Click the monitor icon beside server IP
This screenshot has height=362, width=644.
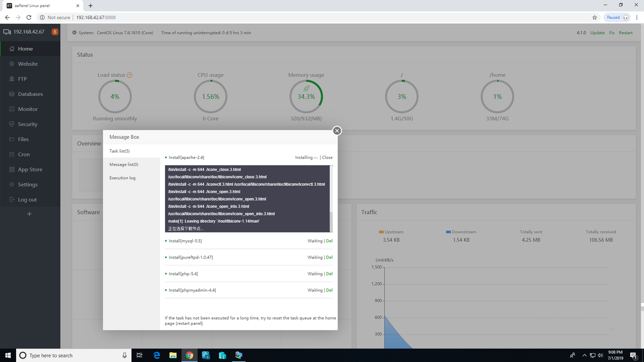(x=7, y=32)
